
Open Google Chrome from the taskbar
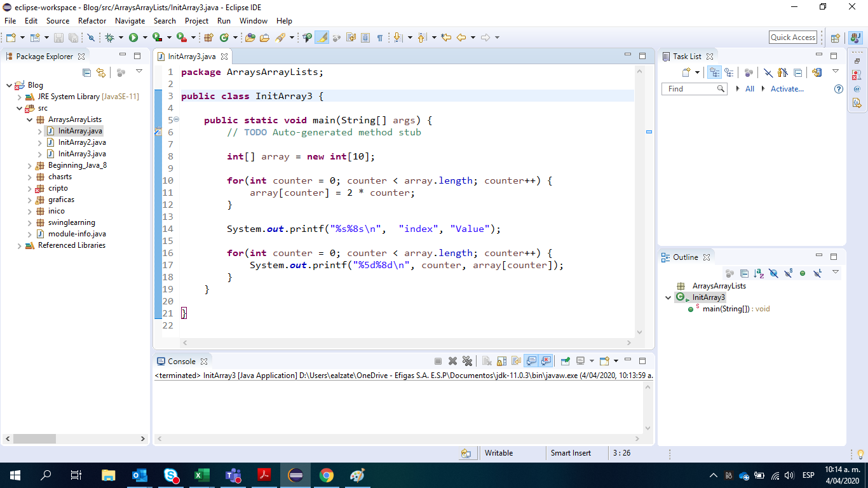pos(326,475)
